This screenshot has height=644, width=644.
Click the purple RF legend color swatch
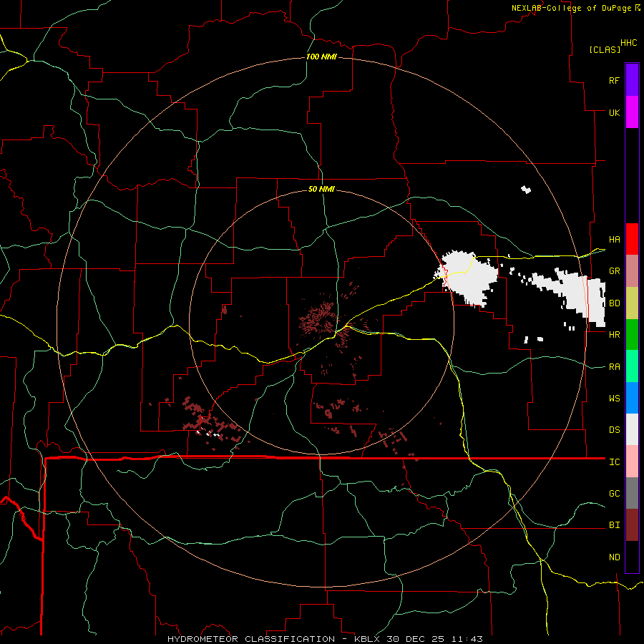tap(632, 80)
